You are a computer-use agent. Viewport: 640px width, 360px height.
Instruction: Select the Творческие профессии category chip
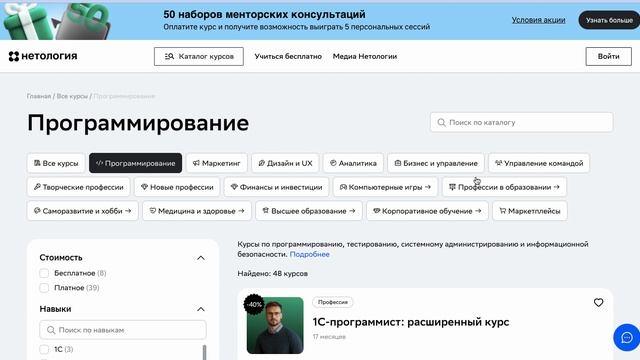pos(78,187)
